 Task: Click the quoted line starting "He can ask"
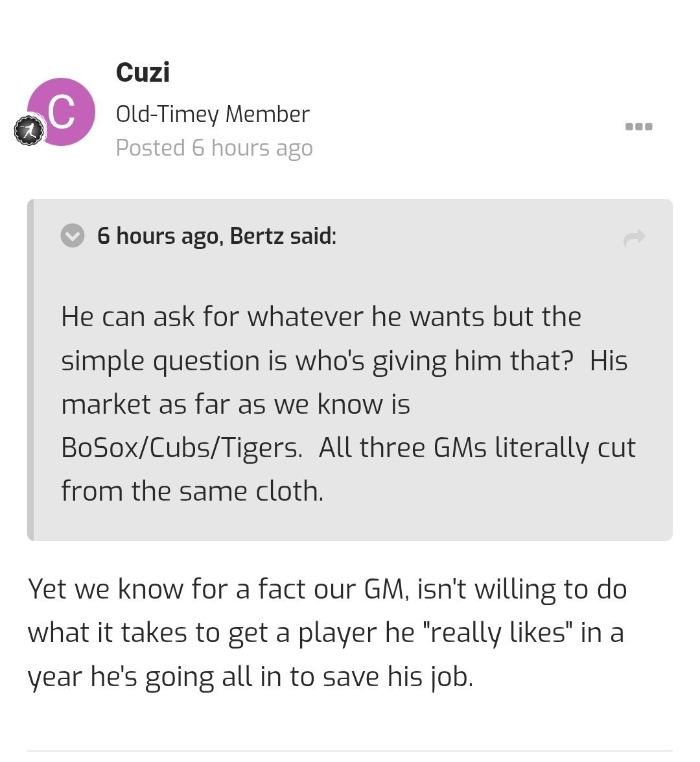pos(321,317)
